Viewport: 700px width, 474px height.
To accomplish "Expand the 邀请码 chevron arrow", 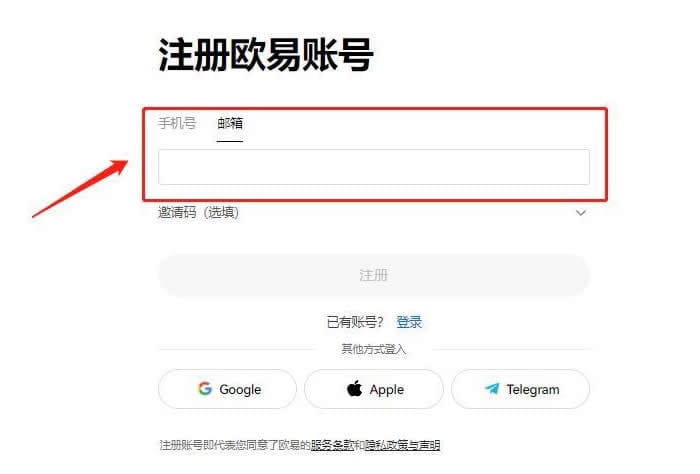I will tap(580, 213).
